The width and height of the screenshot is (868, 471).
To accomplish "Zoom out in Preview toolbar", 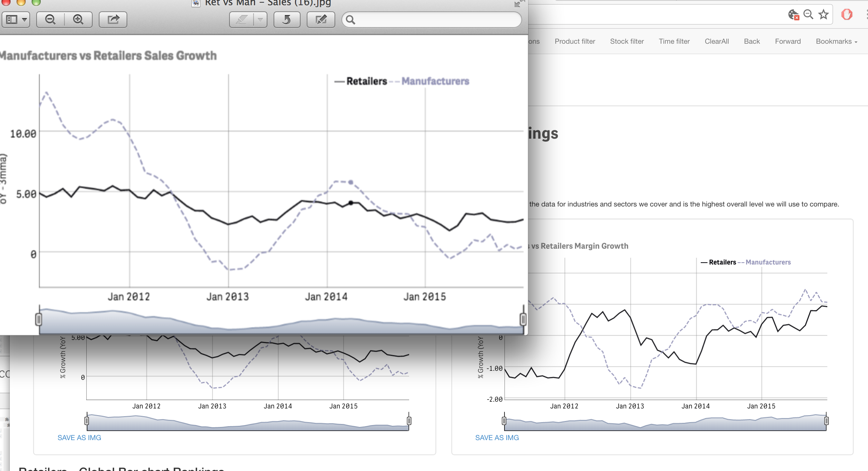I will click(x=50, y=19).
